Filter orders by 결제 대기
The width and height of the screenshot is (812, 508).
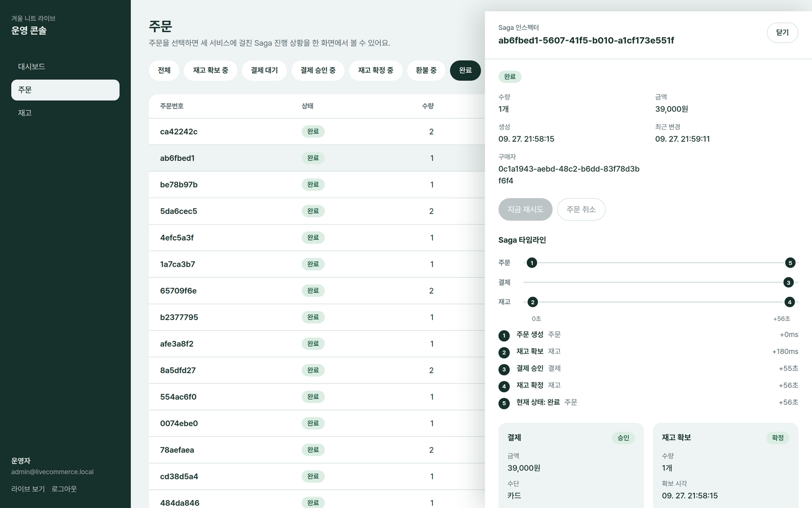click(x=264, y=70)
